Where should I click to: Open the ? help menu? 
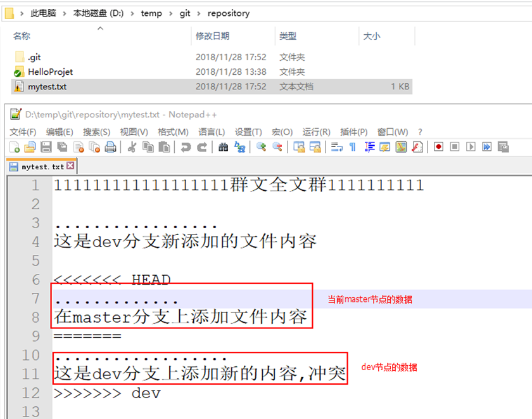point(421,132)
